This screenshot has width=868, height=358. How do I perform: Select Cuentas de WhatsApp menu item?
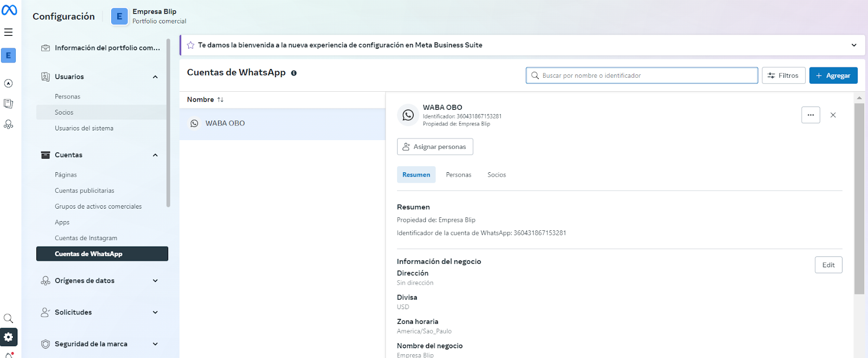(102, 254)
